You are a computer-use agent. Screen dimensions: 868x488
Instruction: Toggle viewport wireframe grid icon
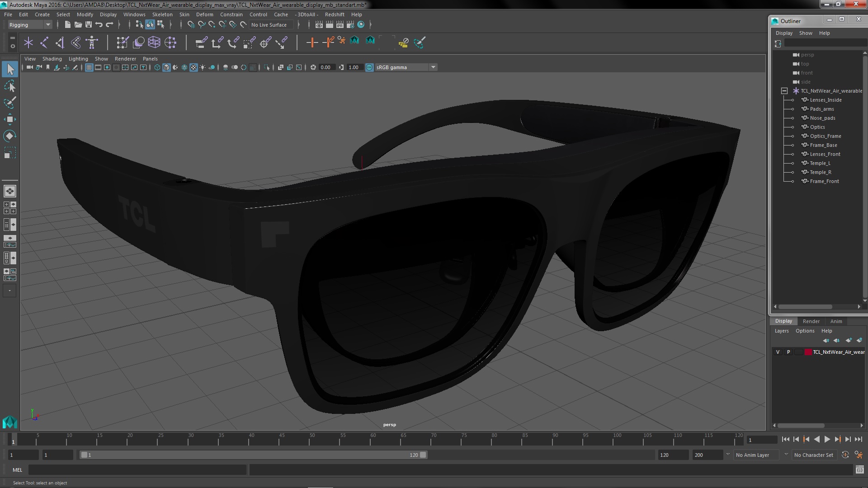[89, 67]
